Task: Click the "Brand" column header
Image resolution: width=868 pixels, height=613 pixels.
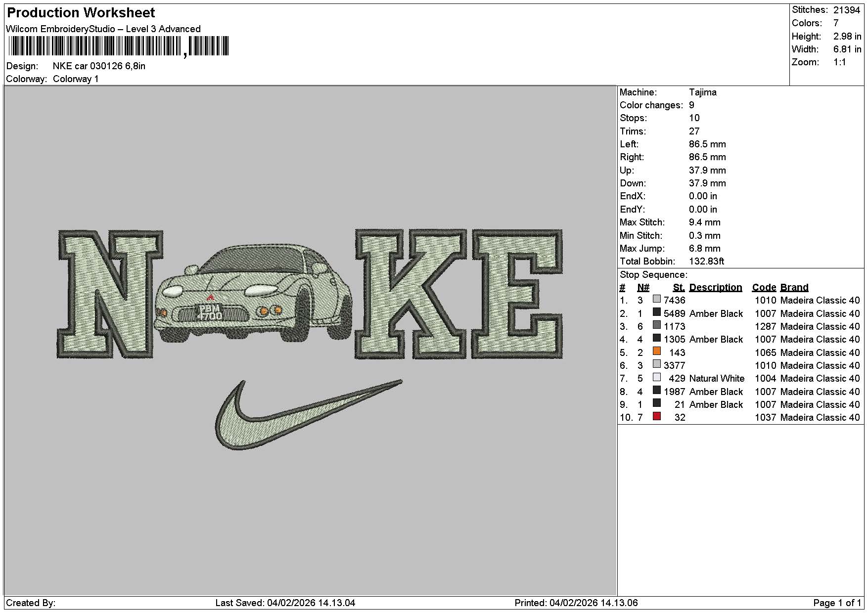Action: tap(794, 288)
